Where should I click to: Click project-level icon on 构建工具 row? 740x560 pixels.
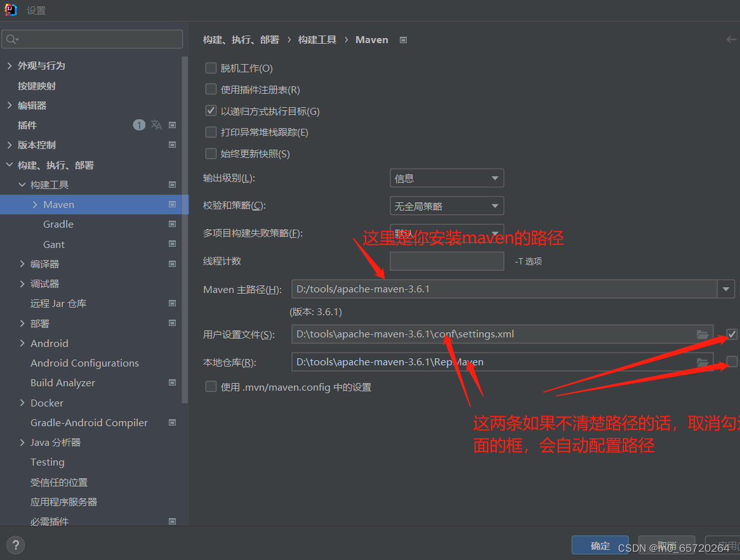(172, 185)
